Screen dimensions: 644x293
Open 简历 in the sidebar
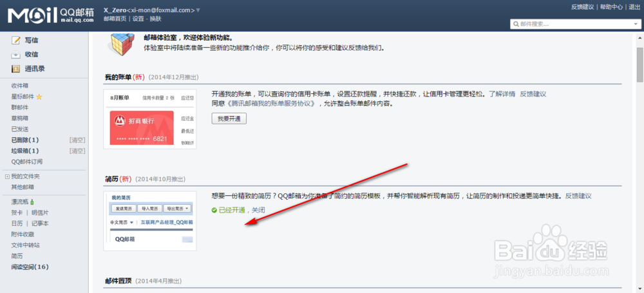coord(17,256)
